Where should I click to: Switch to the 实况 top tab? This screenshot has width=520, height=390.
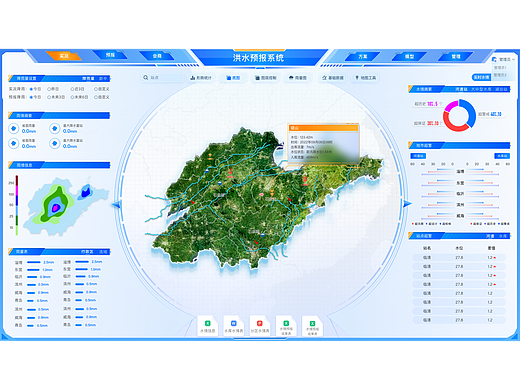(64, 56)
